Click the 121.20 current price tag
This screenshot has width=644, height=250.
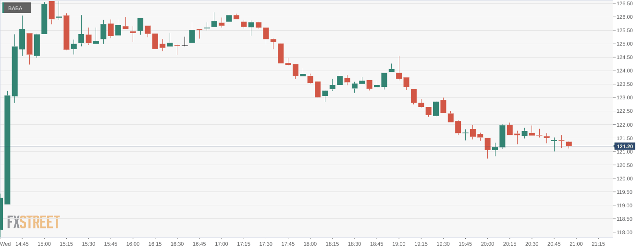625,146
